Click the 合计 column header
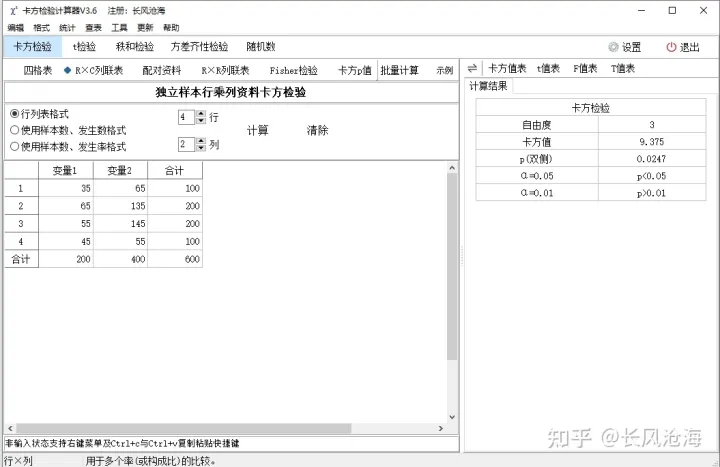 click(x=175, y=170)
